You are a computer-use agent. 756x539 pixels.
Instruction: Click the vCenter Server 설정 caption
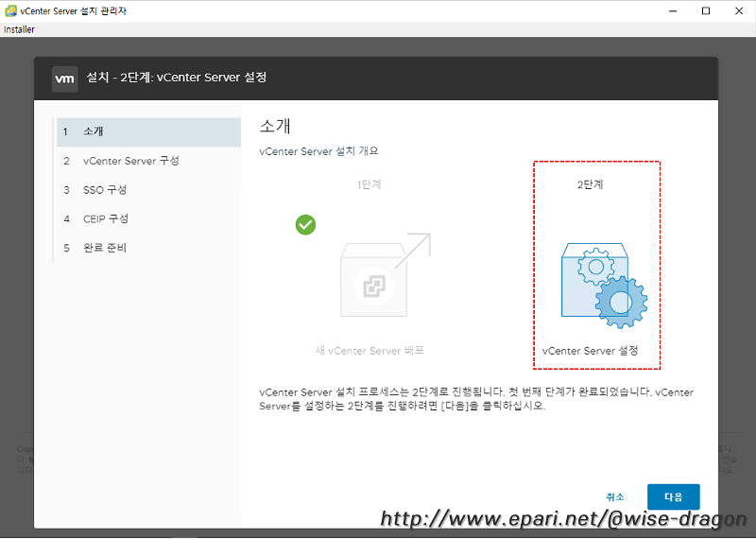(x=590, y=350)
